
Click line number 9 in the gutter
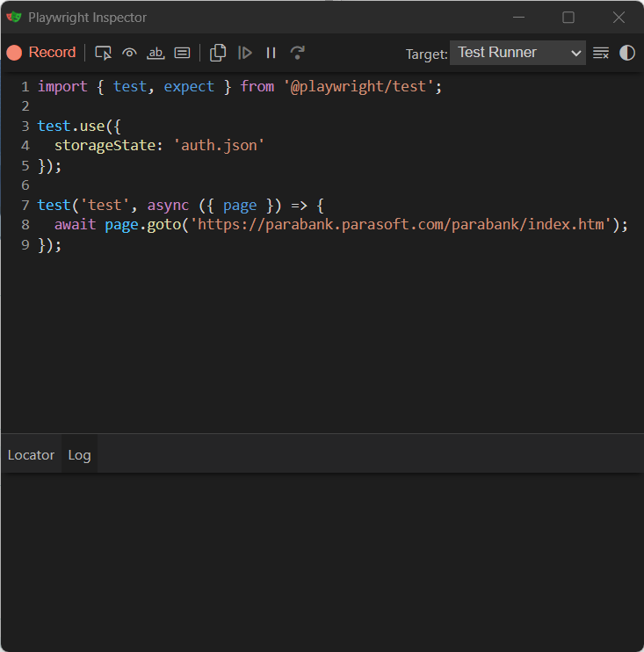coord(25,245)
